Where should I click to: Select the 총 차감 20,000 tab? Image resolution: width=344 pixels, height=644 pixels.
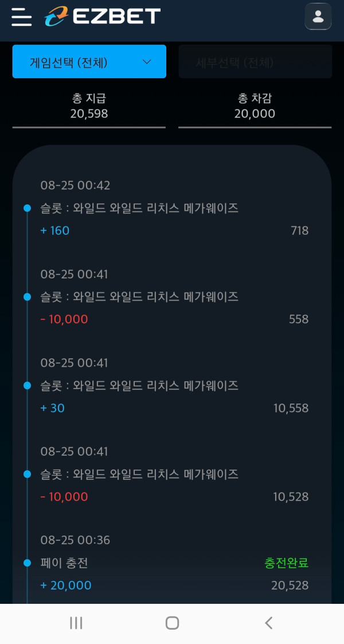255,107
